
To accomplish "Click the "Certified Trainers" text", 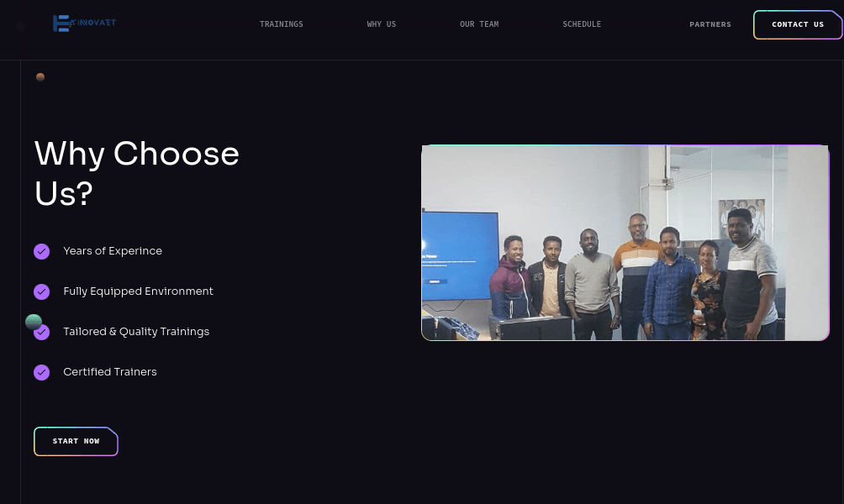I will [110, 372].
